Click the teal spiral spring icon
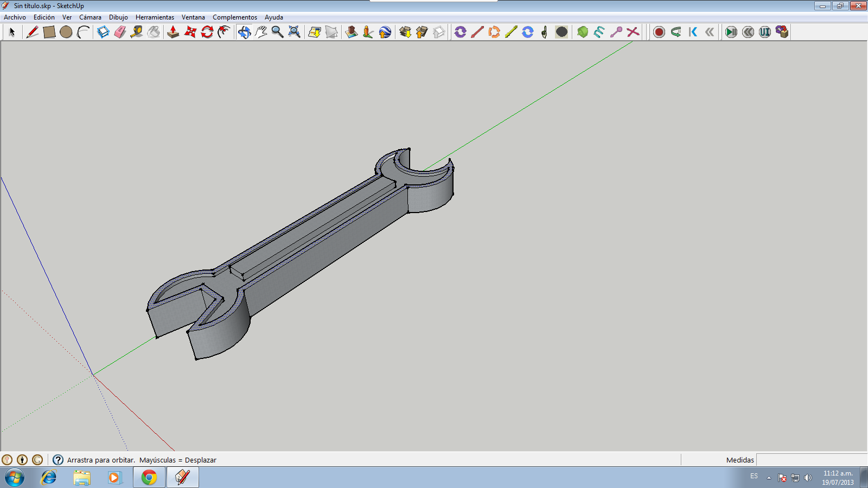 click(599, 32)
